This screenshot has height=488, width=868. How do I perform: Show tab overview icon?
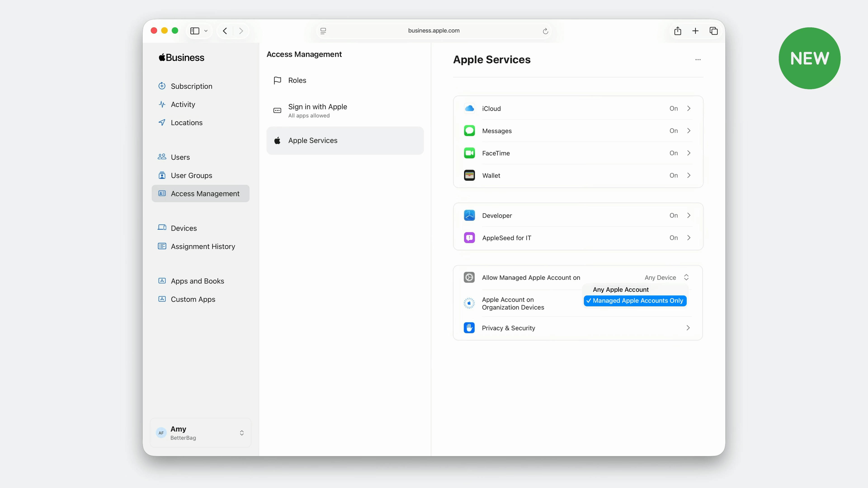click(x=713, y=31)
